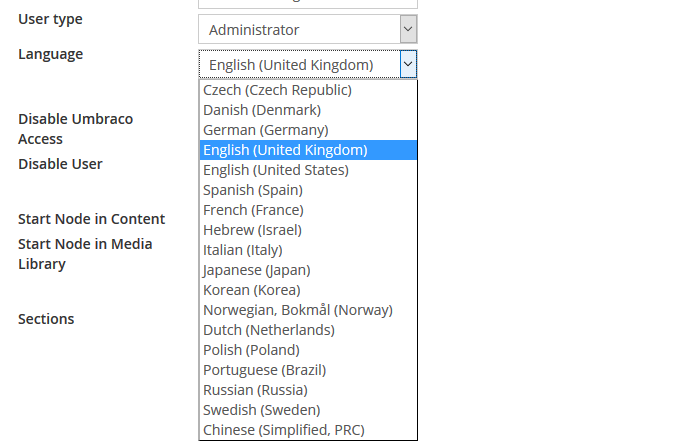Select English (United States) language
692x442 pixels.
275,170
